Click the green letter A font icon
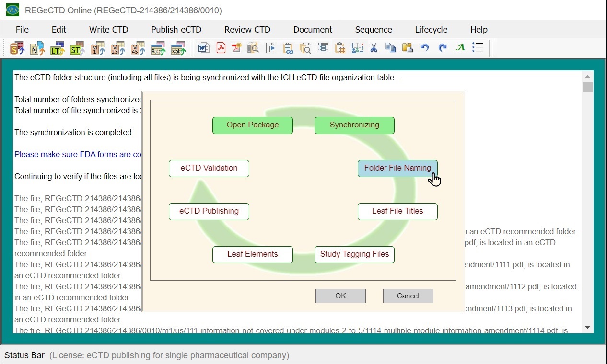Viewport: 607px width, 364px height. [460, 48]
